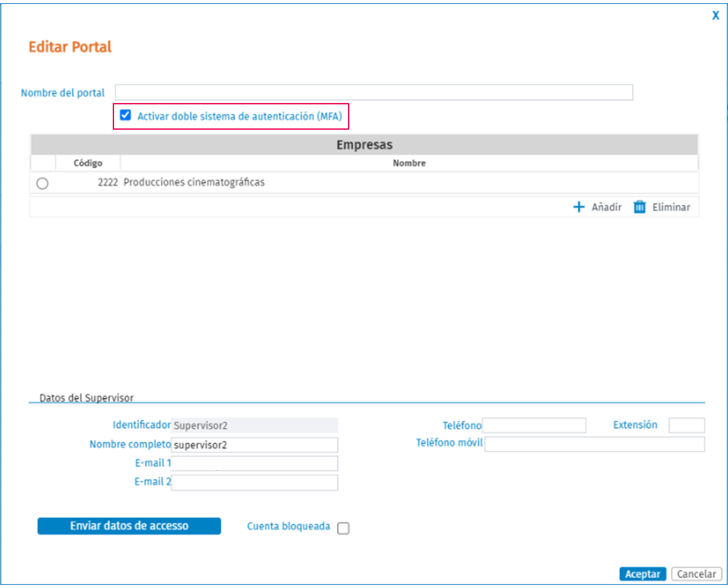This screenshot has height=588, width=728.
Task: Close the Editar Portal dialog with X
Action: pyautogui.click(x=716, y=16)
